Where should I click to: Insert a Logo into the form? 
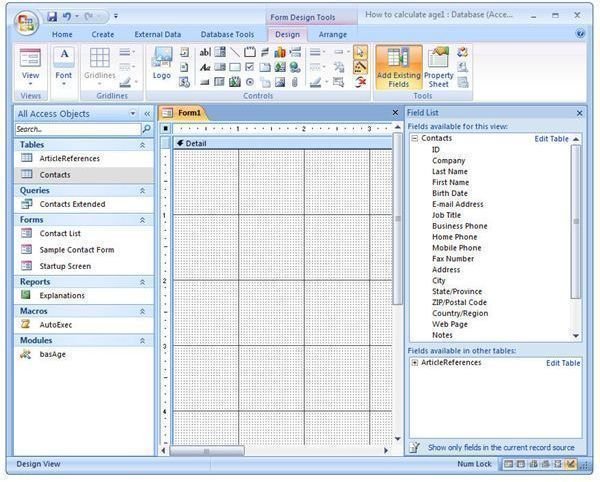click(x=162, y=64)
